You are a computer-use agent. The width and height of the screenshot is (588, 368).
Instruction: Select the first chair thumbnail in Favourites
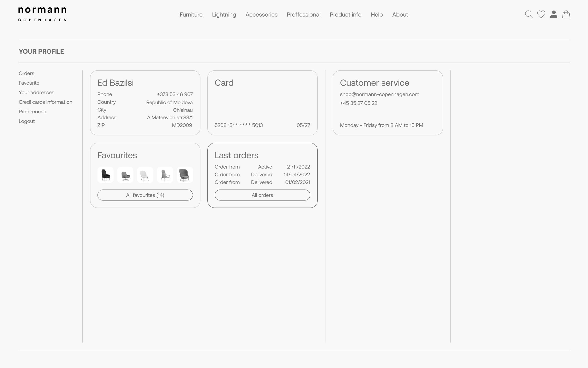pyautogui.click(x=105, y=175)
